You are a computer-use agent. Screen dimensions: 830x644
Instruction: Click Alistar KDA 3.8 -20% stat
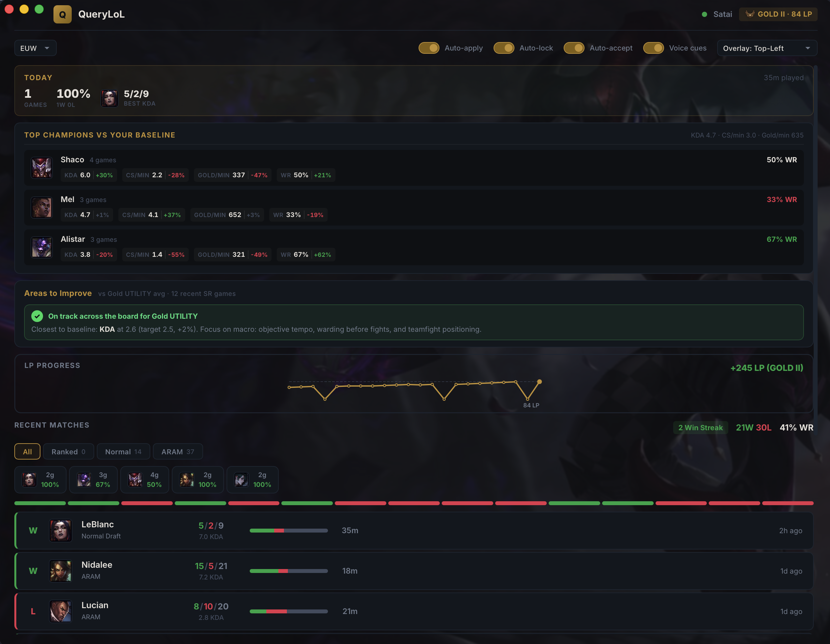[x=89, y=255]
